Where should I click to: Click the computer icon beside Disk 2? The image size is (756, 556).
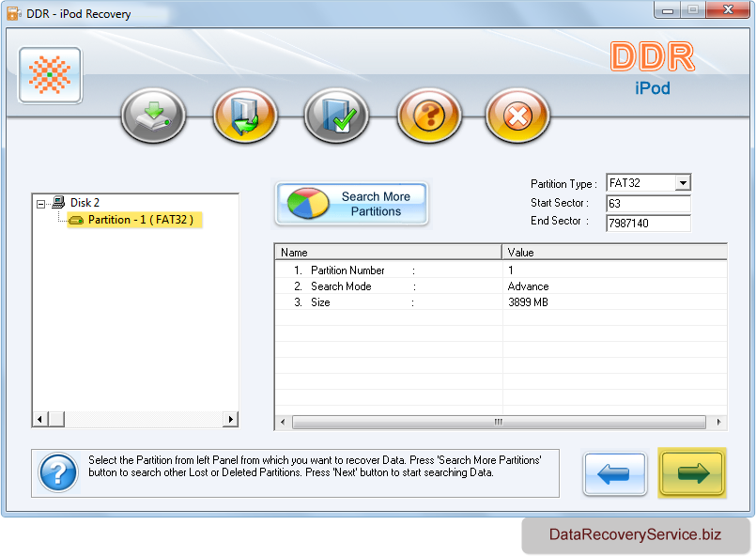[58, 202]
